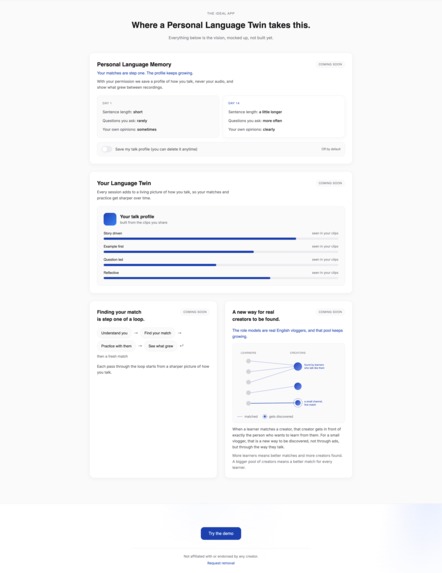Toggle the Save my talk profile switch
442x573 pixels.
(107, 149)
